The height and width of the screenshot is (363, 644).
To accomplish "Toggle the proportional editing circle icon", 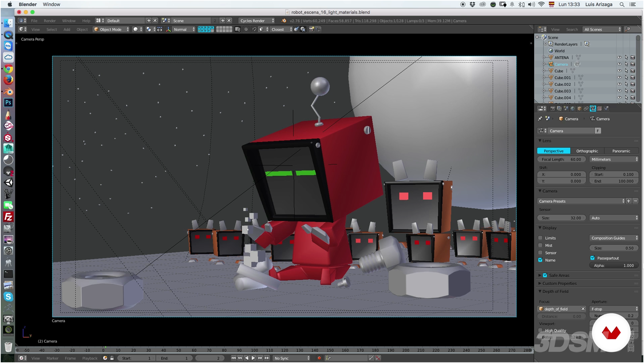I will pos(246,29).
